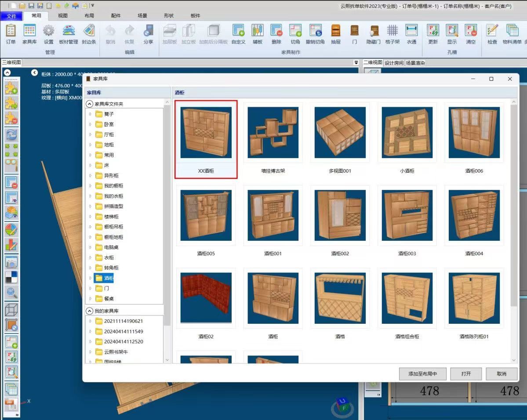Collapse the 我的家具库 section
527x420 pixels.
point(90,311)
